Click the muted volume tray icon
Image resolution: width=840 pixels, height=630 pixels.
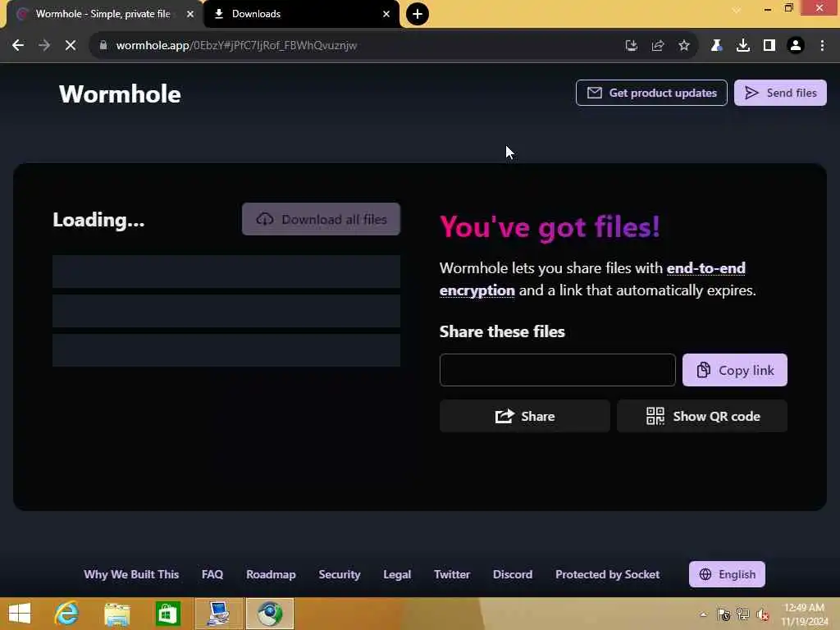coord(762,614)
